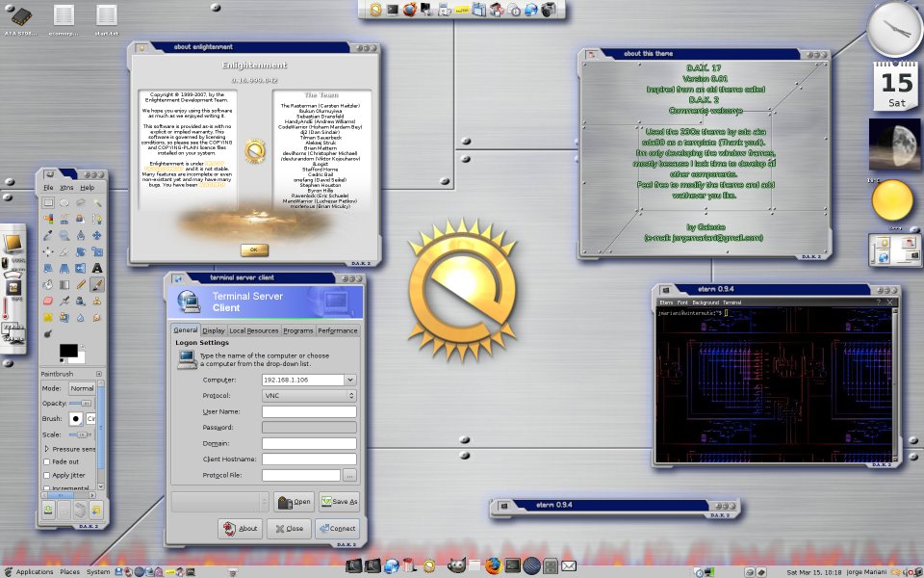Switch to the Display tab
This screenshot has width=924, height=578.
click(x=214, y=330)
